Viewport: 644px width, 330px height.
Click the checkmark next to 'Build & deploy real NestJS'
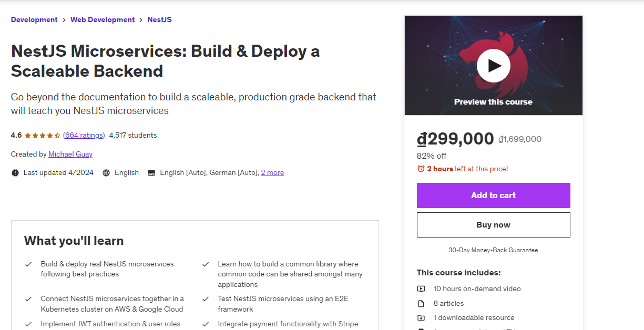click(x=29, y=264)
